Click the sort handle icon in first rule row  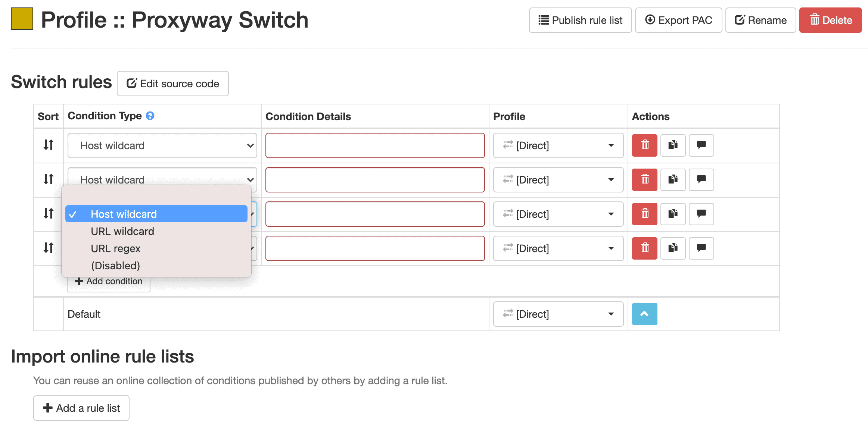coord(49,145)
